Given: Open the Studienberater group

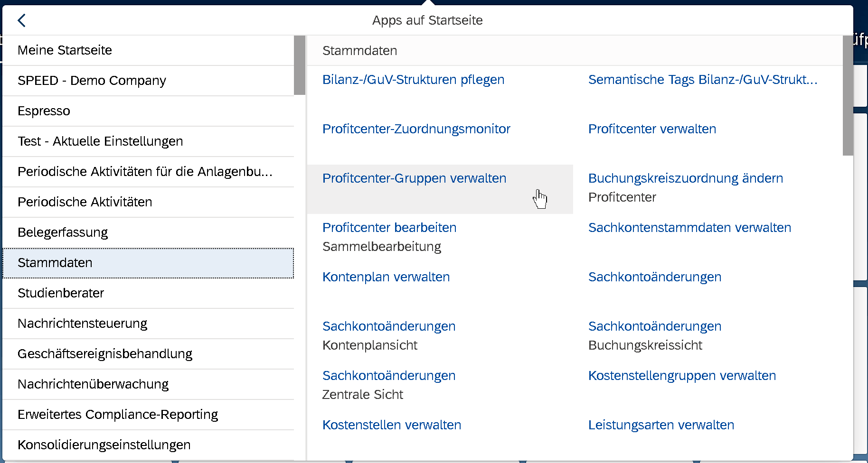Looking at the screenshot, I should (x=148, y=293).
